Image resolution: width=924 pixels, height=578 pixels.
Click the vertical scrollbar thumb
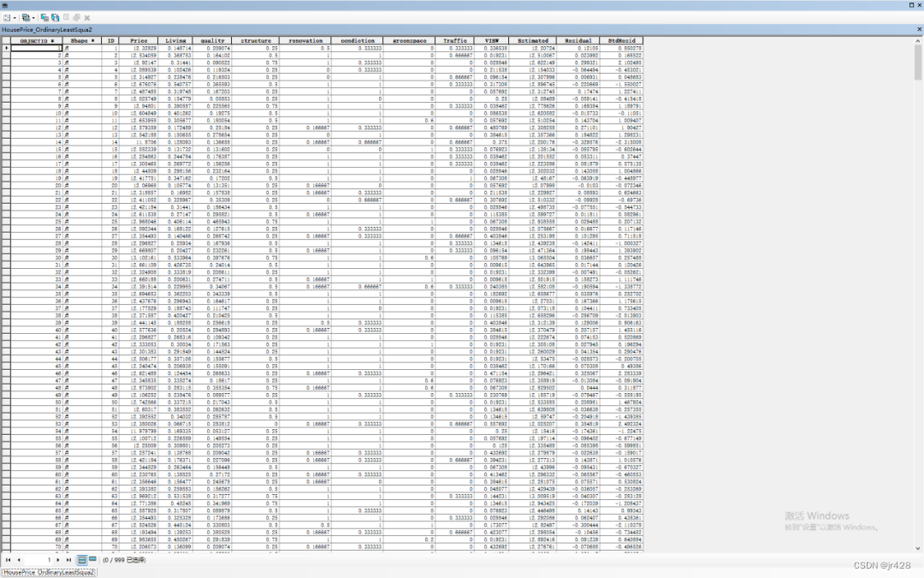pyautogui.click(x=917, y=63)
